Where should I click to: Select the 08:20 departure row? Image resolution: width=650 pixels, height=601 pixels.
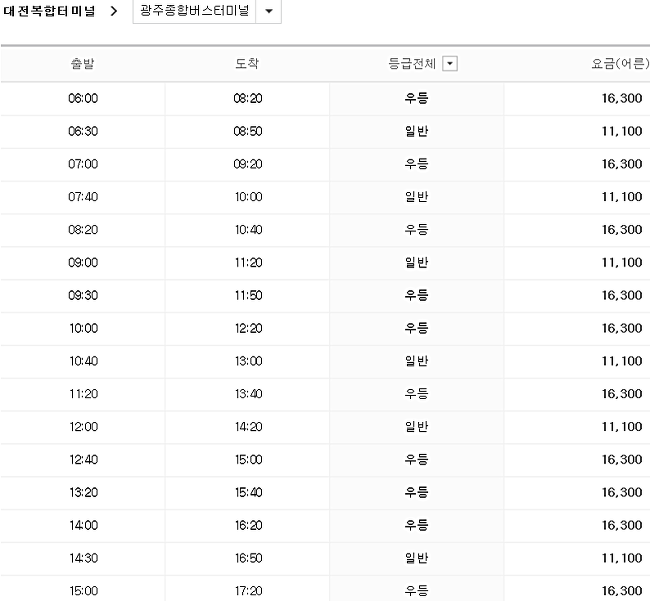[325, 230]
